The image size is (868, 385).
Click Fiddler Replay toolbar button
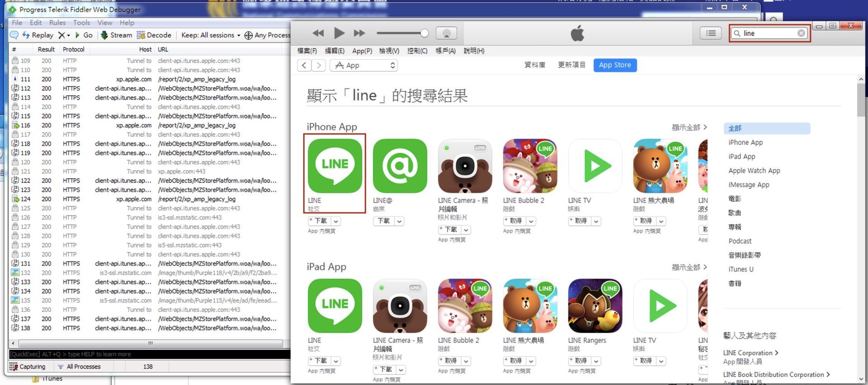(38, 35)
